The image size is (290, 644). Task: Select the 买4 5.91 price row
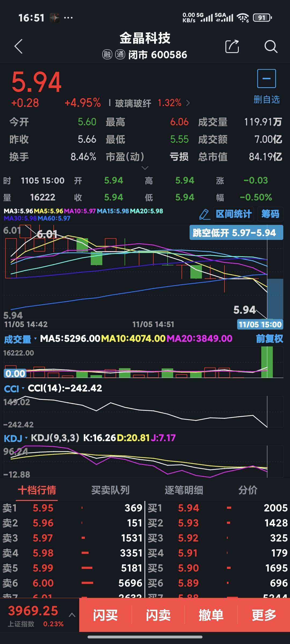218,553
